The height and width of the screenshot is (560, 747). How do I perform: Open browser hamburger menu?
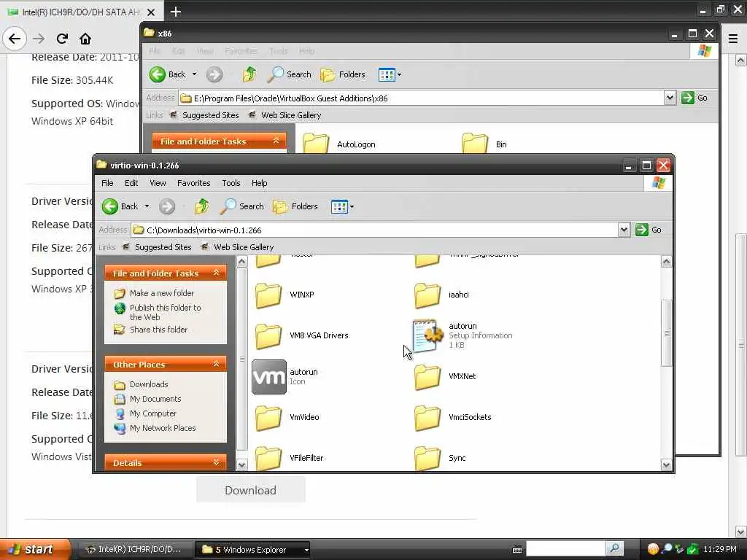[733, 39]
